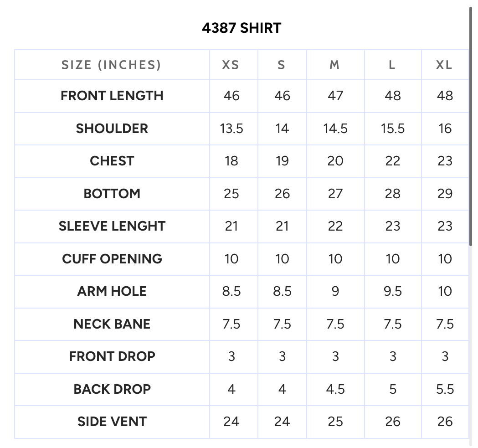Screen dimensions: 478x448
Task: Select the 4387 SHIRT title
Action: coord(242,28)
